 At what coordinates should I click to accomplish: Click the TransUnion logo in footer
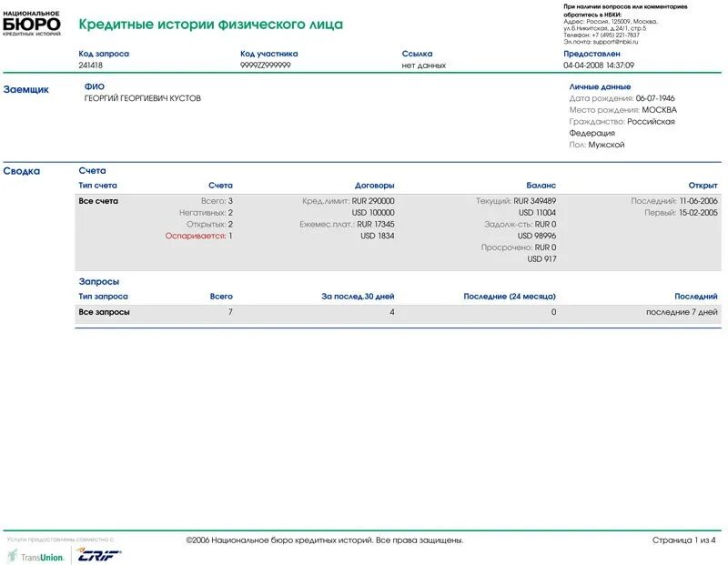pos(36,556)
